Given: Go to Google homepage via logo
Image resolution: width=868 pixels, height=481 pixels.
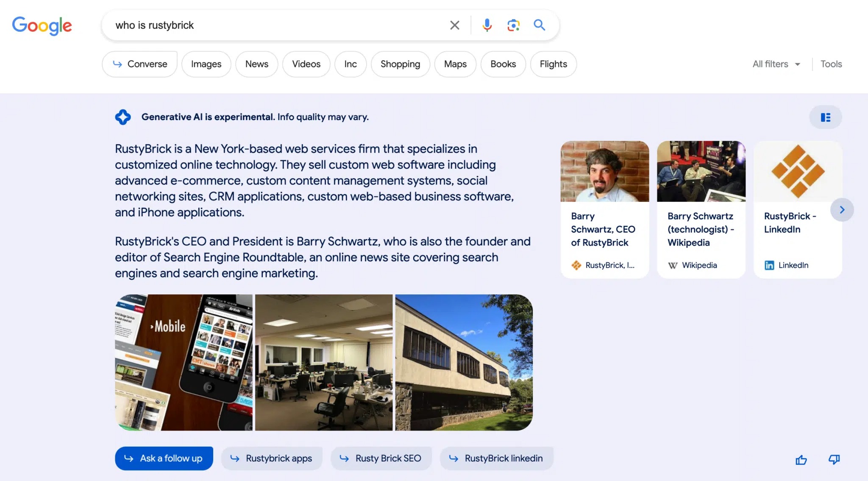Looking at the screenshot, I should click(42, 26).
